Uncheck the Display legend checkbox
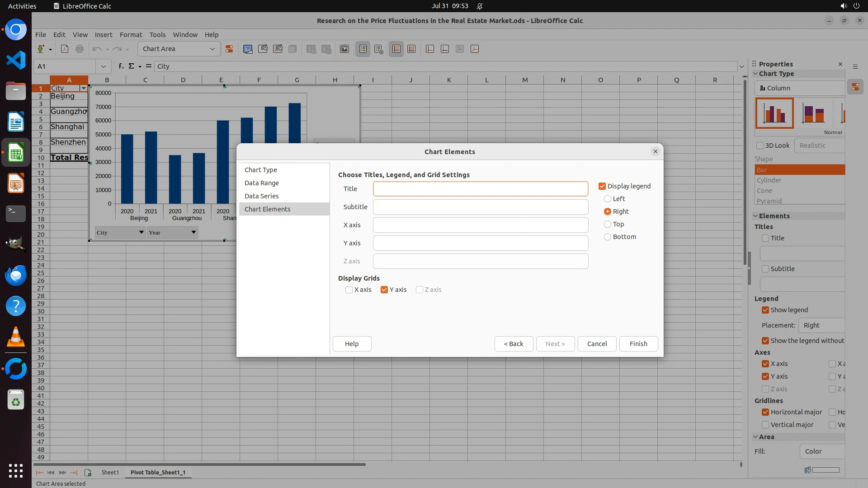The height and width of the screenshot is (488, 868). (x=602, y=186)
